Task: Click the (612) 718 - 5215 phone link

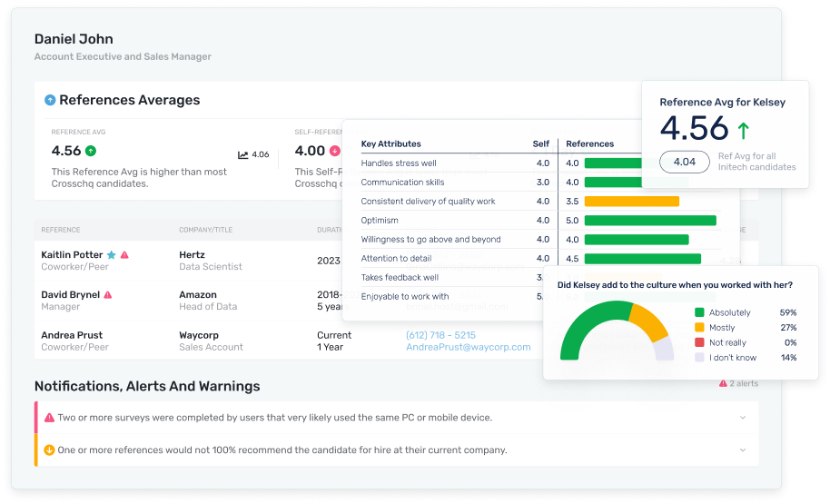Action: 440,335
